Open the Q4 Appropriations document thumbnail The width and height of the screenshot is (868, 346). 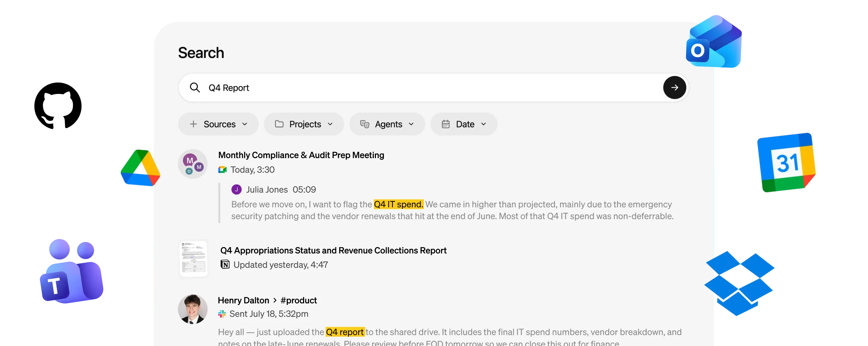click(x=194, y=259)
